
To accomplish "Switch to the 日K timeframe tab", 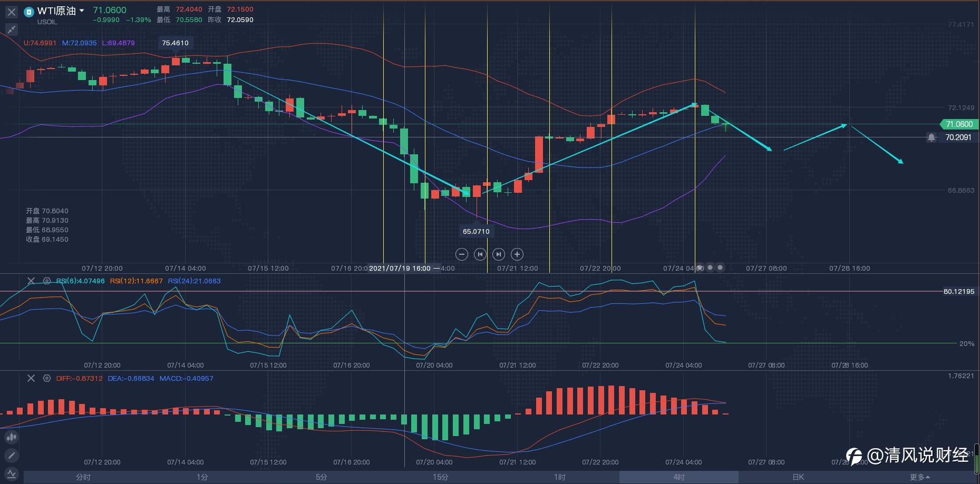I will [798, 477].
